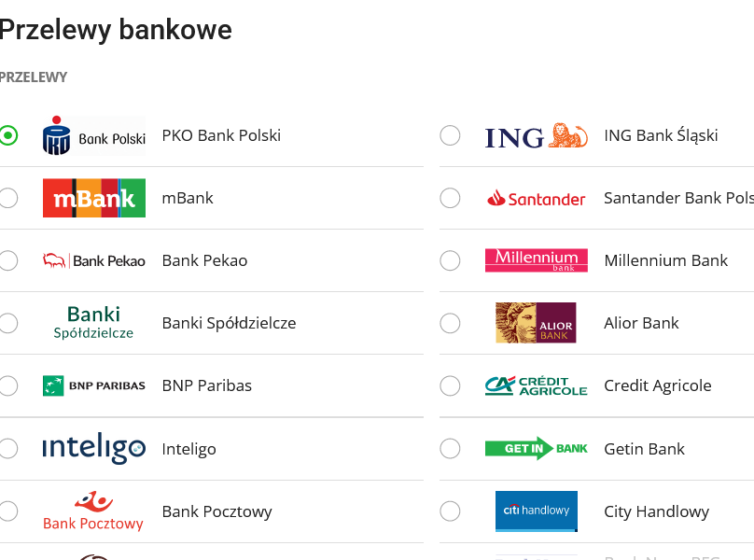
Task: Click the Millennium Bank text label
Action: pyautogui.click(x=665, y=260)
